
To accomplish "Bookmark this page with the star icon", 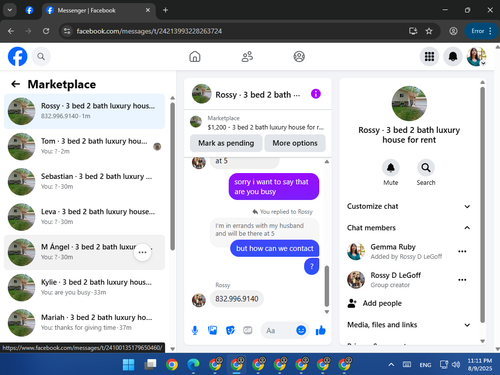I will [429, 31].
